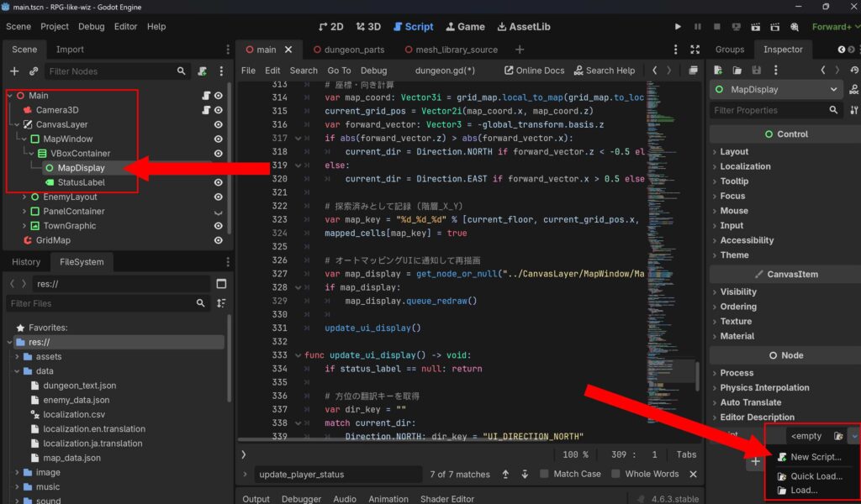The image size is (861, 504).
Task: Toggle visibility of Main node
Action: coord(219,96)
